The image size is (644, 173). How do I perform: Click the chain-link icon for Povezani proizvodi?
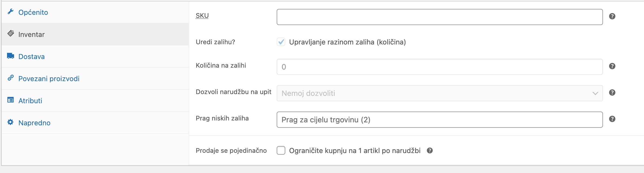coord(10,78)
